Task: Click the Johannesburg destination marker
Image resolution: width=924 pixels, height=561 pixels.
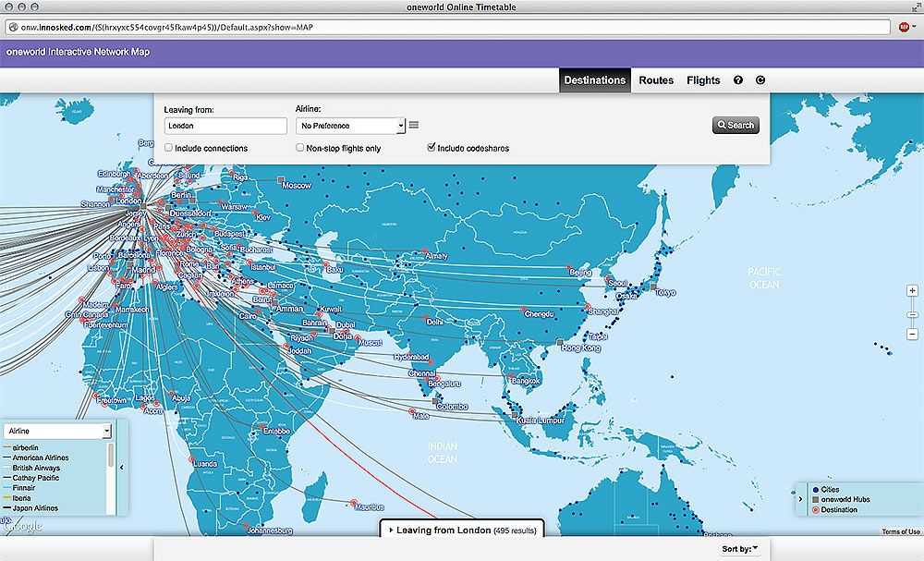Action: pos(245,526)
